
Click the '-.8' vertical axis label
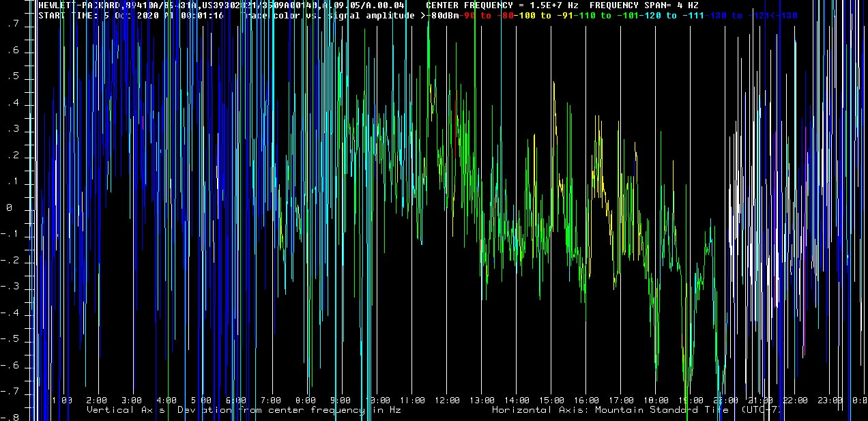(10, 417)
